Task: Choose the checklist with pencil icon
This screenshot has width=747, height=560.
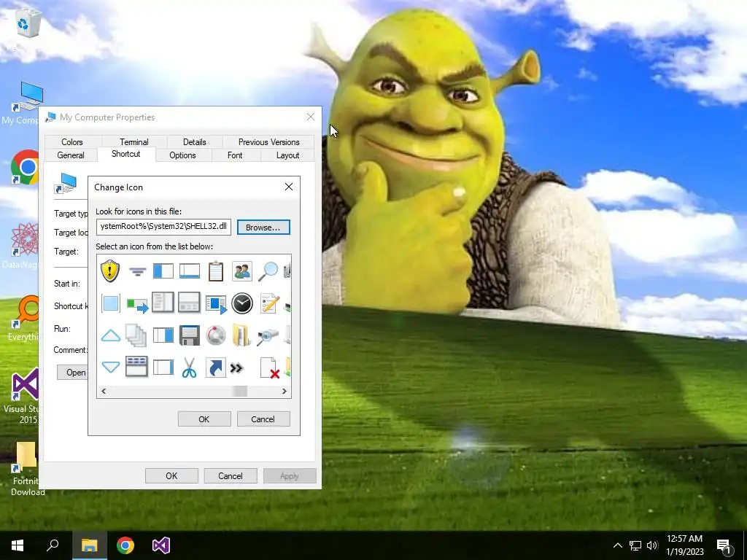Action: click(268, 303)
